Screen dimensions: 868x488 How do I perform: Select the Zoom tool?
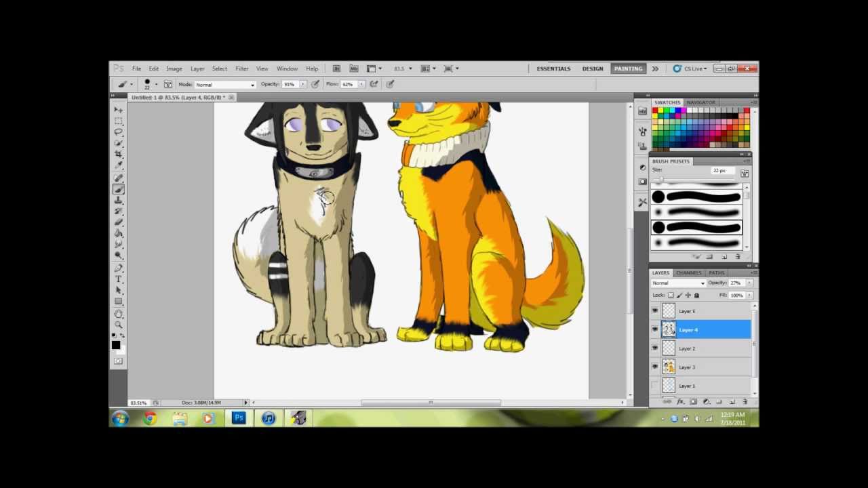(118, 325)
